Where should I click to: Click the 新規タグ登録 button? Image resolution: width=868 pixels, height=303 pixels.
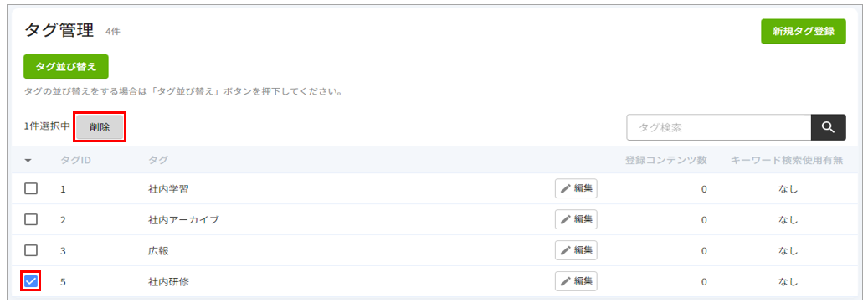[x=804, y=31]
